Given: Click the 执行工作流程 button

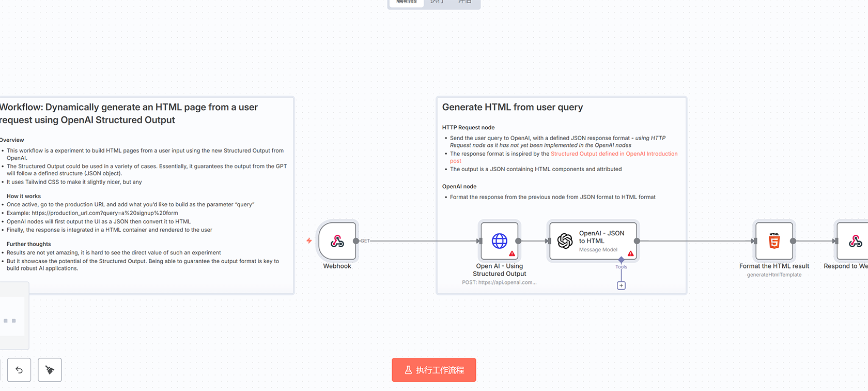Looking at the screenshot, I should click(434, 370).
